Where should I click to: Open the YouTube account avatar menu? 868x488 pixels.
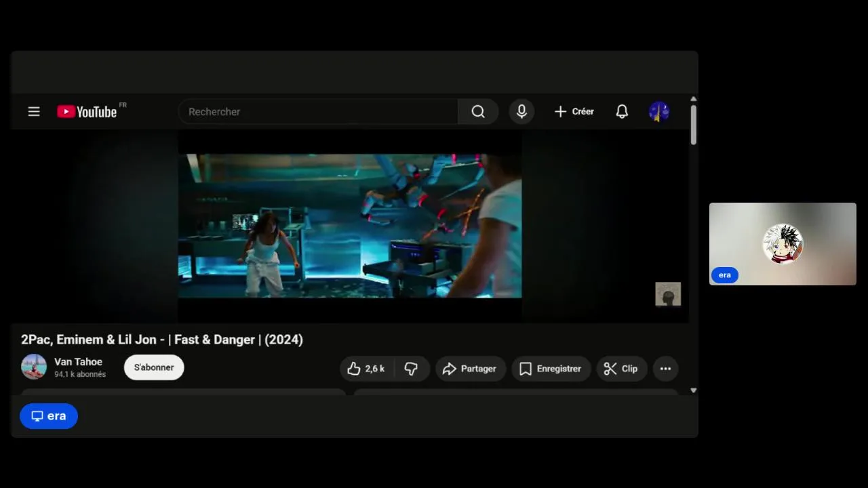659,112
